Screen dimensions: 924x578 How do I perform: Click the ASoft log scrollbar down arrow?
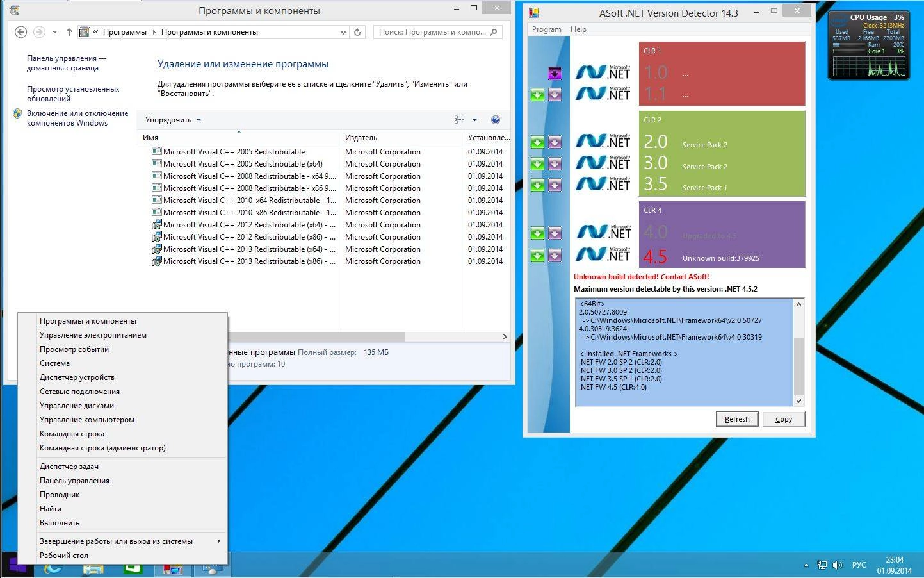click(798, 401)
